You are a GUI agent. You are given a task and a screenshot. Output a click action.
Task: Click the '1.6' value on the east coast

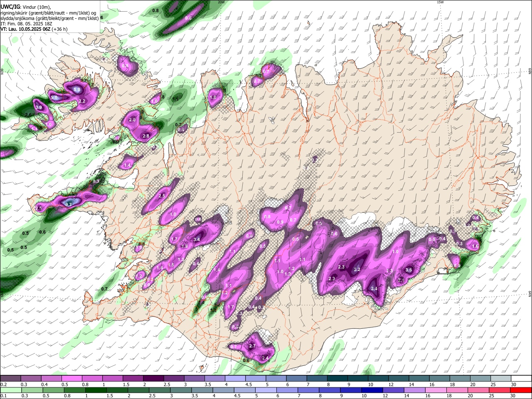pyautogui.click(x=475, y=246)
